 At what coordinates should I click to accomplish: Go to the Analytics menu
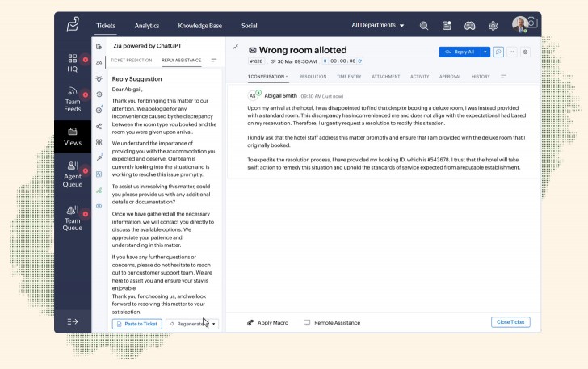coord(147,26)
